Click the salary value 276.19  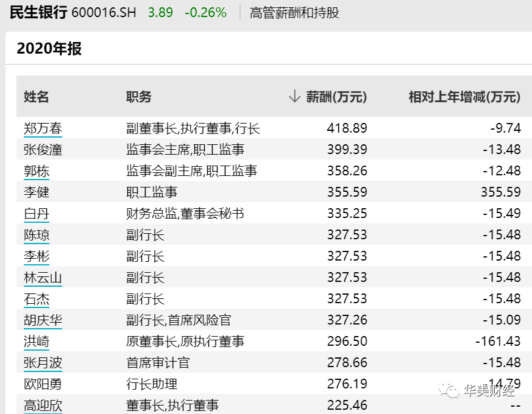[x=347, y=385]
